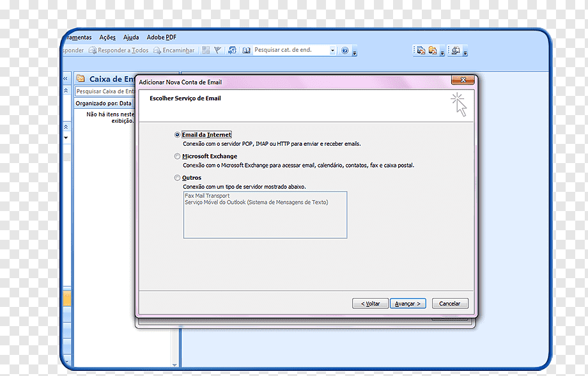Click Encaminhar toolbar button
Viewport: 588px width, 376px height.
click(174, 51)
